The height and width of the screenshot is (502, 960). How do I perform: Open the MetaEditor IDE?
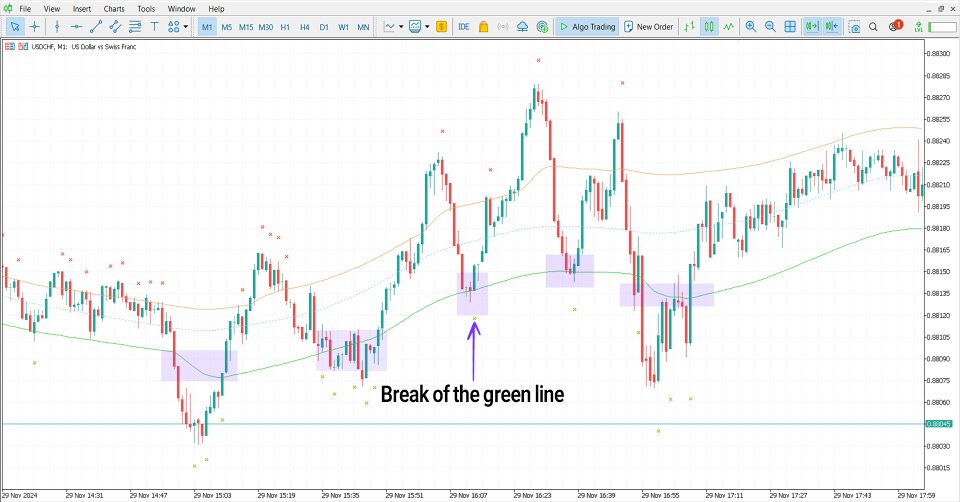463,27
